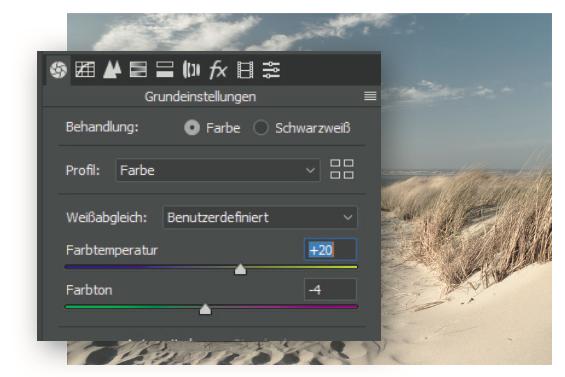Viewport: 565px width, 377px height.
Task: Open the fx Effects tab
Action: pos(218,70)
